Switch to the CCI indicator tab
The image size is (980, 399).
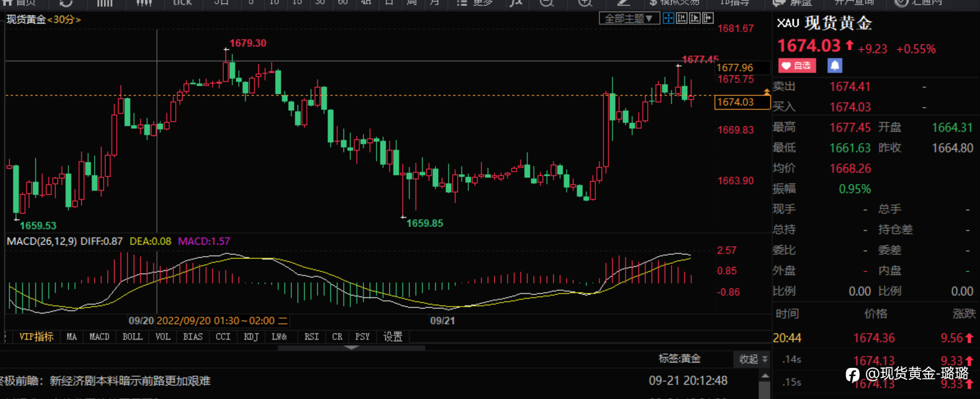point(223,337)
